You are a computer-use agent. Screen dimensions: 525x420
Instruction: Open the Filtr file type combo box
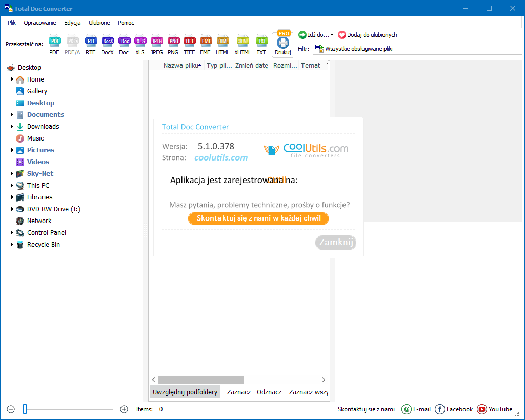tap(417, 49)
